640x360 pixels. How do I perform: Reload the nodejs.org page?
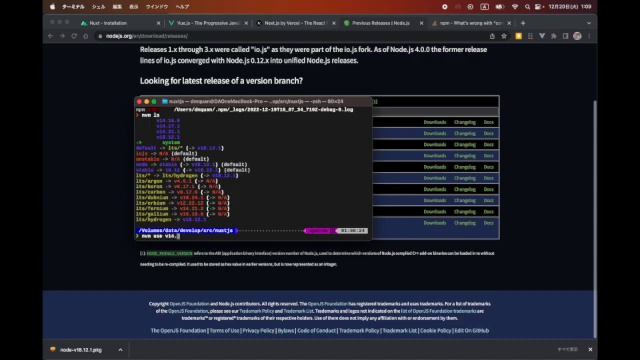(74, 36)
